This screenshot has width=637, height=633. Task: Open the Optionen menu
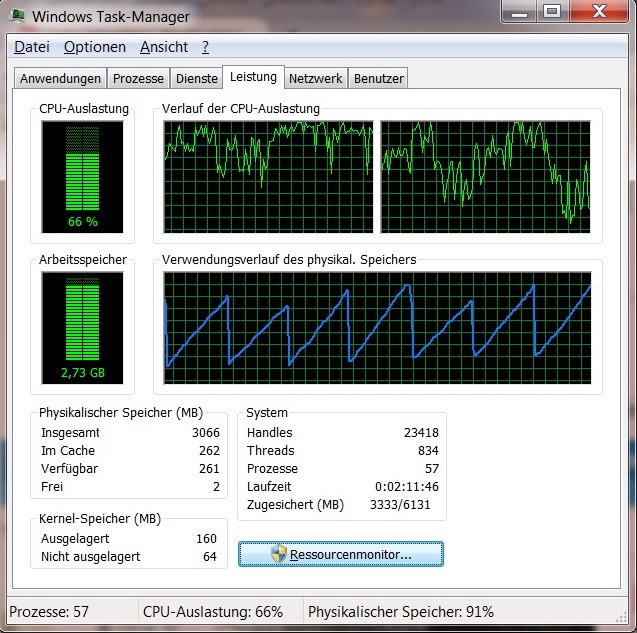click(95, 47)
